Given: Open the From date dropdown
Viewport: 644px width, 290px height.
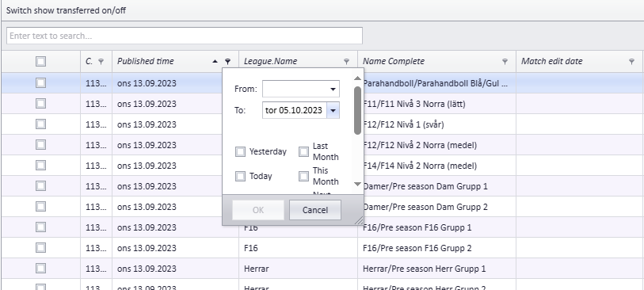Looking at the screenshot, I should (333, 89).
